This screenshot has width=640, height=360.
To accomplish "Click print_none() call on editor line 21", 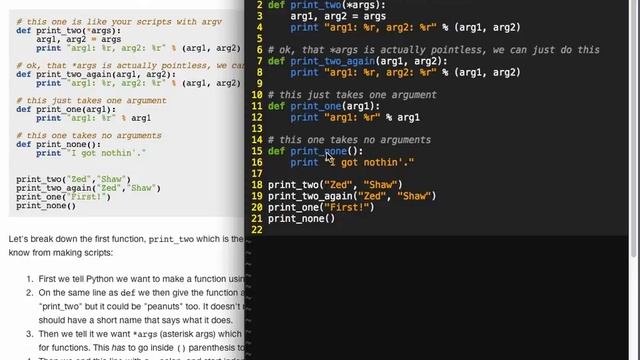I will (301, 219).
